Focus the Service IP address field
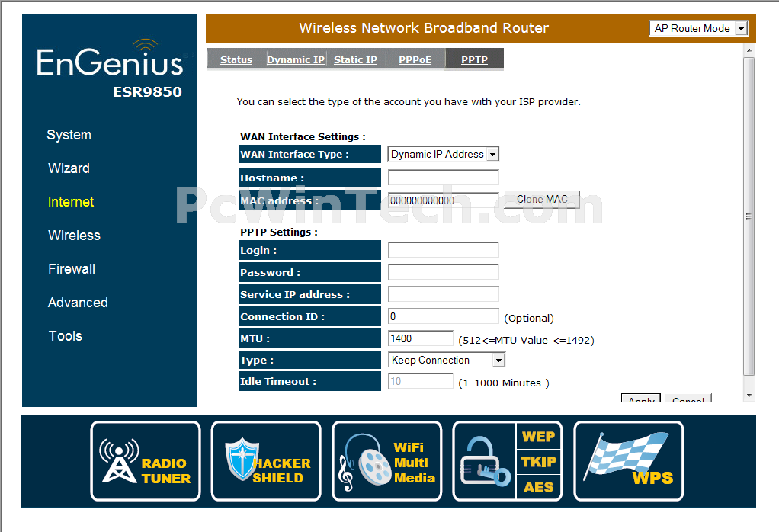Viewport: 779px width, 532px height. [x=443, y=293]
